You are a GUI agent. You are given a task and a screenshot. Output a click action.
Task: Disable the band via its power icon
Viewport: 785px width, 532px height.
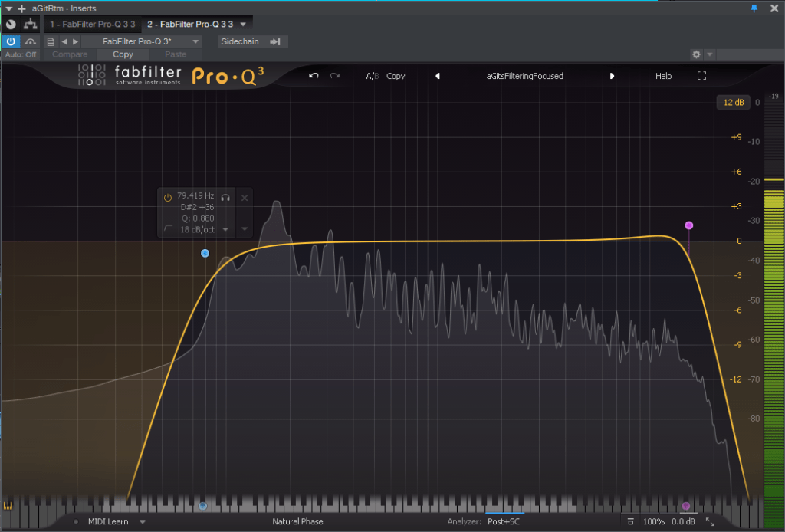[168, 197]
